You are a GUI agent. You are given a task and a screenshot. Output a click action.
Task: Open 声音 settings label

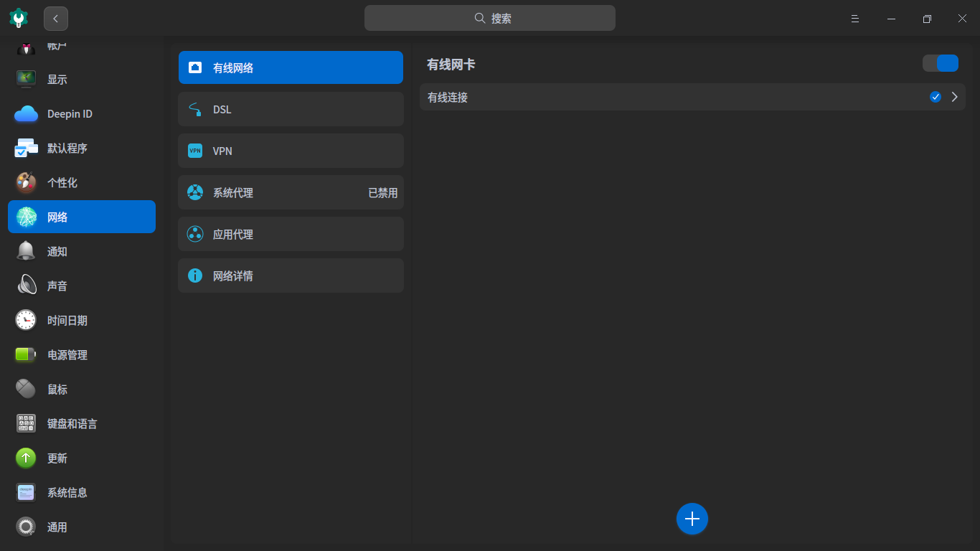pos(57,286)
